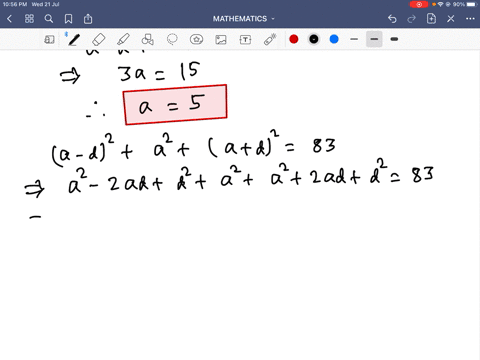
Task: Close the document with the X icon
Action: (451, 19)
